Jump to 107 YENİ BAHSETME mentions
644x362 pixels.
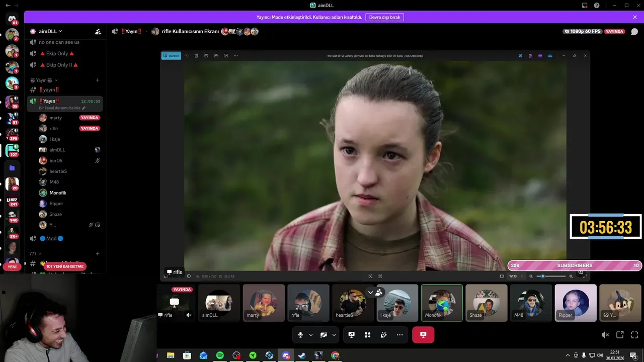[x=65, y=266]
